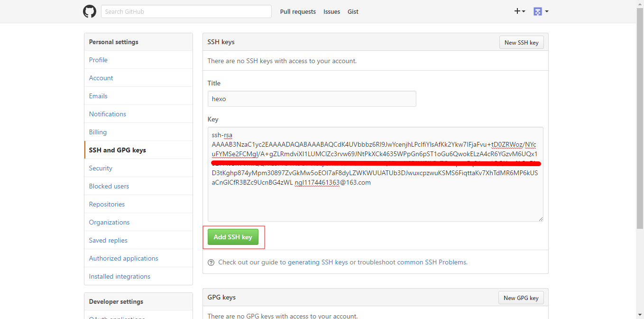The height and width of the screenshot is (319, 644).
Task: Click the New GPG key button
Action: (x=521, y=298)
